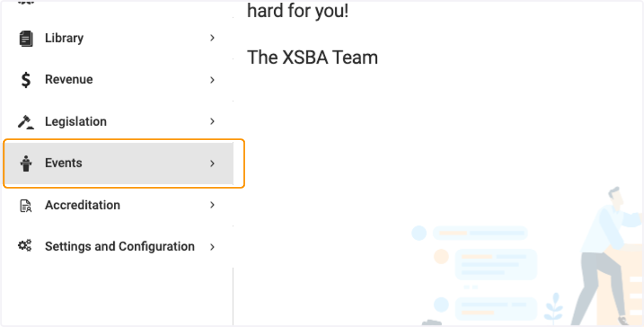The image size is (644, 327).
Task: Expand Settings and Configuration chevron
Action: coord(213,247)
